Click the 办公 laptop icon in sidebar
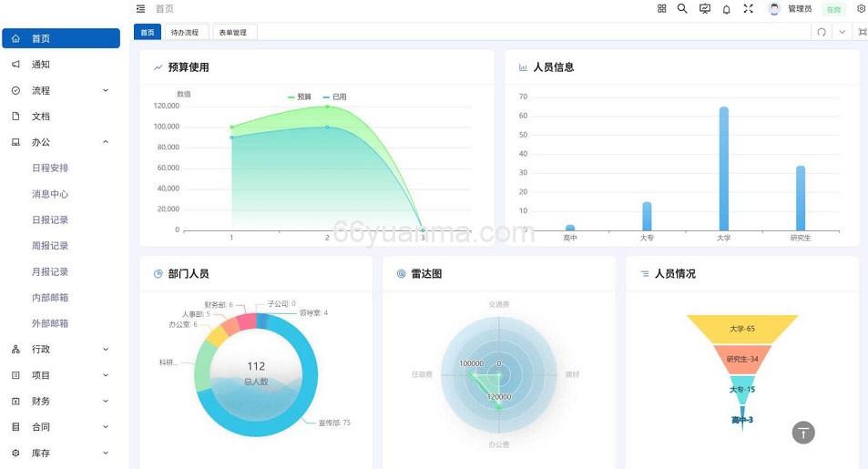The image size is (868, 469). pyautogui.click(x=16, y=142)
